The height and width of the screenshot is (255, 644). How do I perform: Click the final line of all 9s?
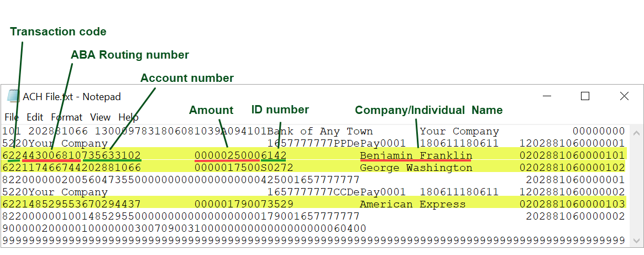point(314,240)
